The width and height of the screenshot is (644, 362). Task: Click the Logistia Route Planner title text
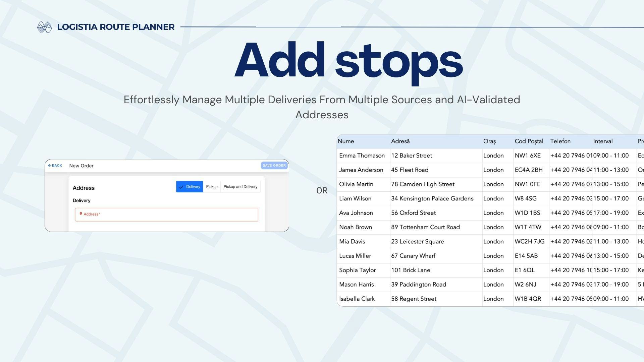pyautogui.click(x=116, y=27)
